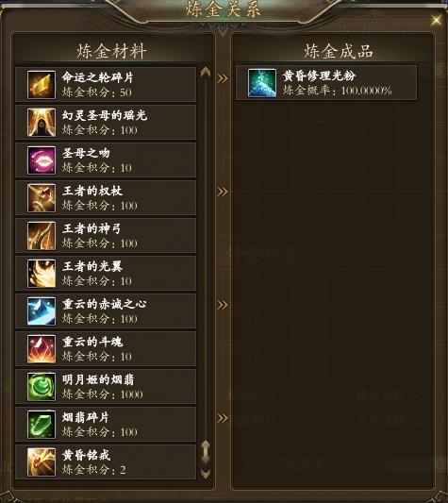Click the double-chevron beside 重云的赤诚之心 row
448x503 pixels.
(223, 305)
